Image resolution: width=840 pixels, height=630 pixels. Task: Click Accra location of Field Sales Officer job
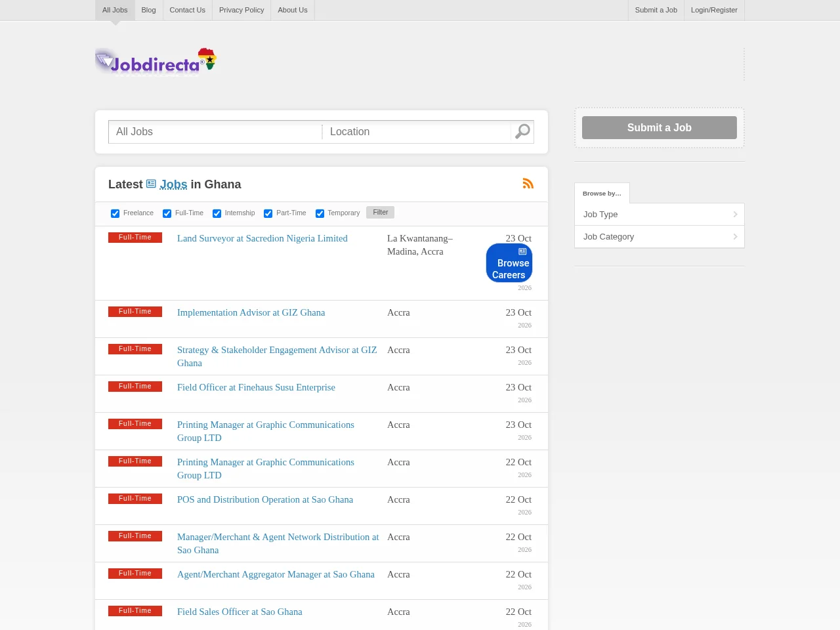(x=398, y=612)
